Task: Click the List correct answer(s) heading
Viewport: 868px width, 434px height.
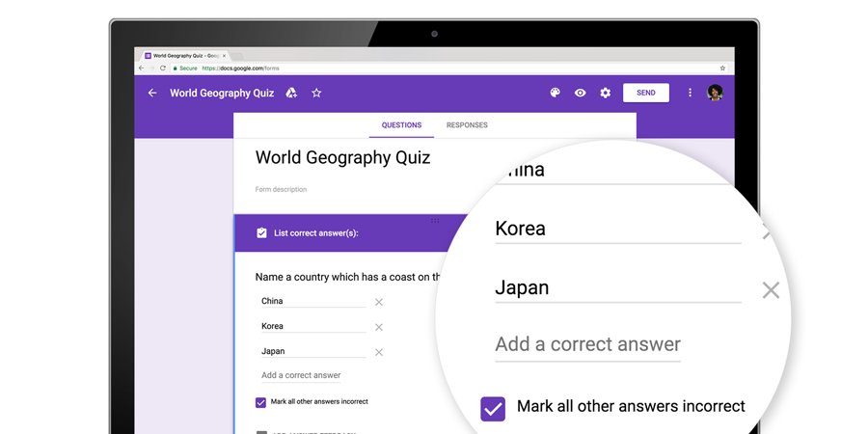Action: 316,233
